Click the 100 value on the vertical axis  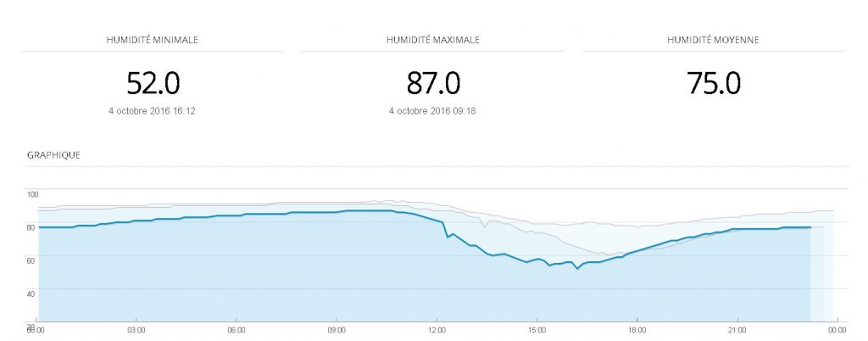33,194
